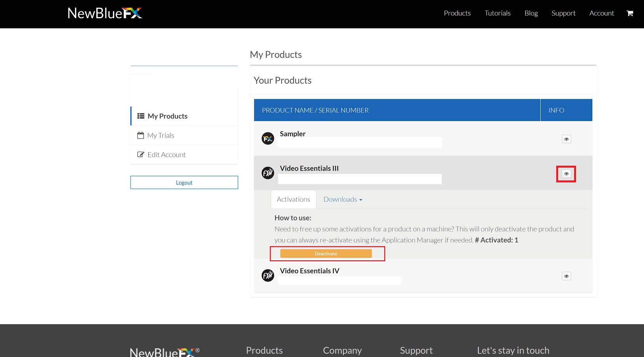Toggle info eye for Video Essentials IV
644x357 pixels.
click(566, 276)
